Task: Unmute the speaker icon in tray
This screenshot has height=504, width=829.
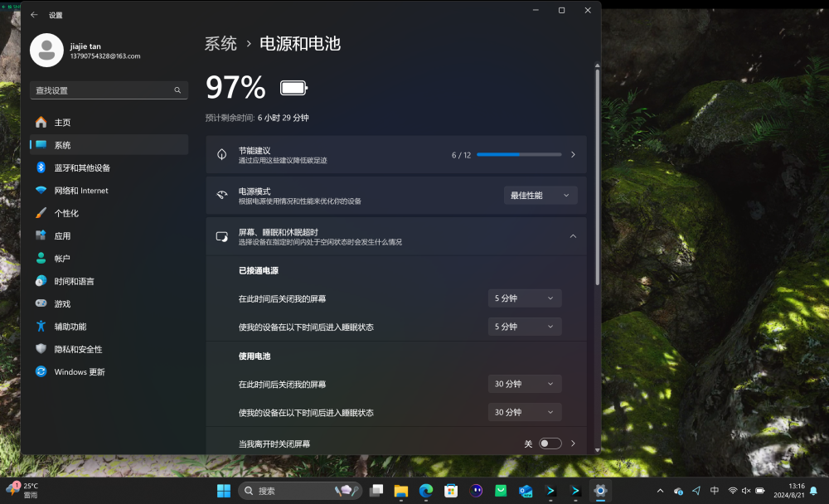Action: (744, 490)
